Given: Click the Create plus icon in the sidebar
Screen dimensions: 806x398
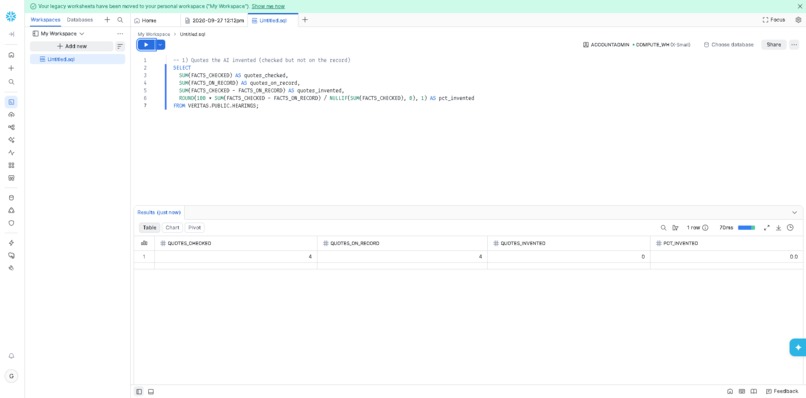Looking at the screenshot, I should pos(11,68).
